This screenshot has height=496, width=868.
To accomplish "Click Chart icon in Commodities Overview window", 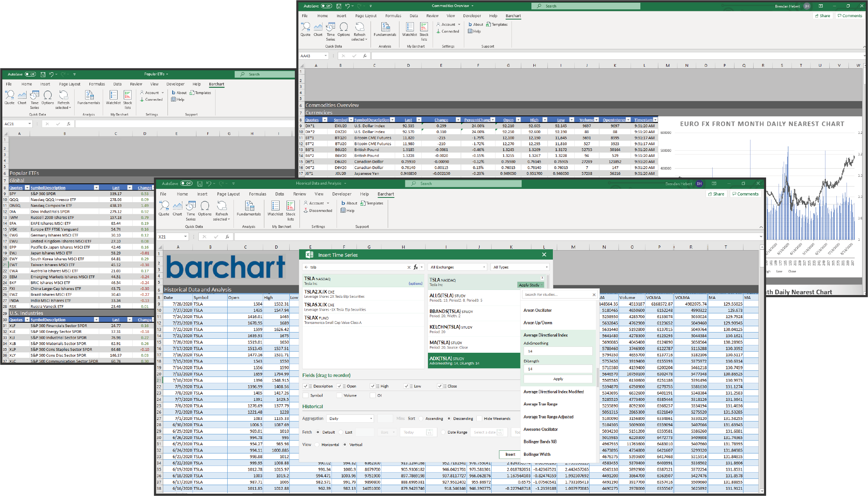I will [318, 29].
